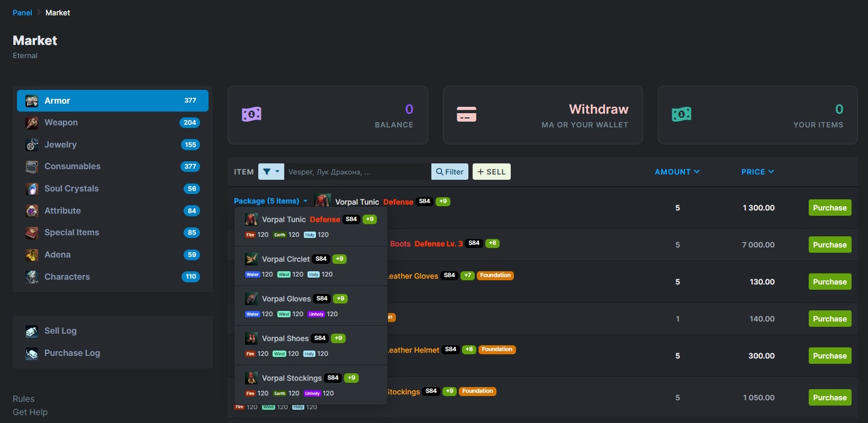The width and height of the screenshot is (868, 423).
Task: Click the purple Balance money icon
Action: coord(251,114)
